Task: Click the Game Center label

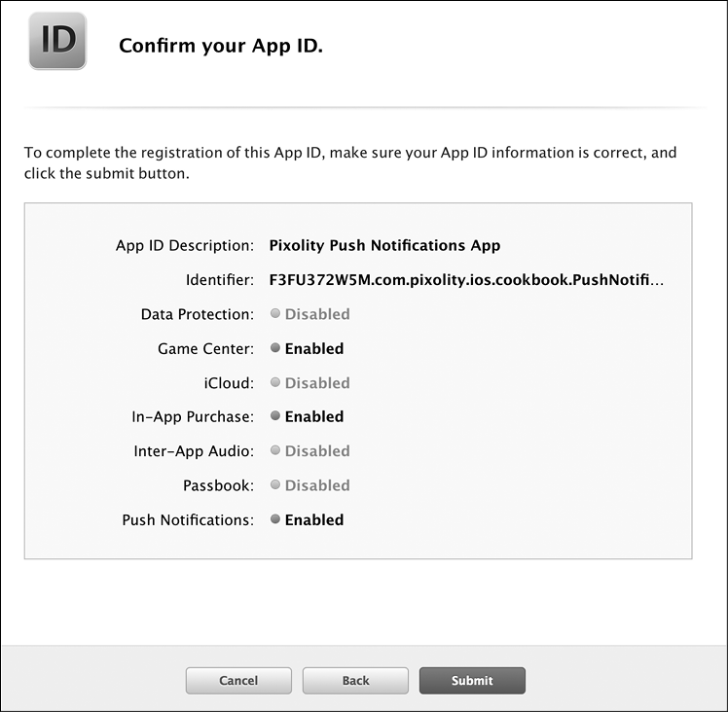Action: pyautogui.click(x=205, y=348)
